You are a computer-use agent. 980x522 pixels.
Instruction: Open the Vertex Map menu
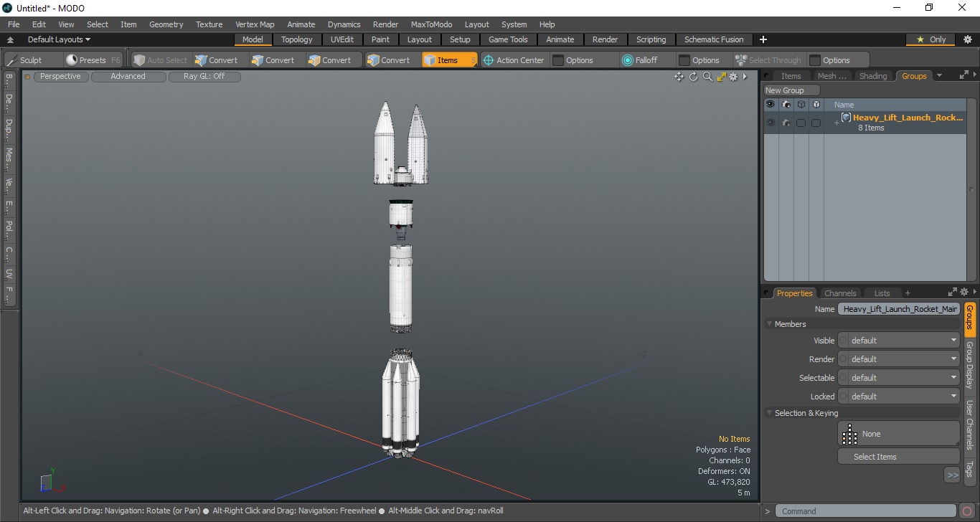click(x=255, y=24)
